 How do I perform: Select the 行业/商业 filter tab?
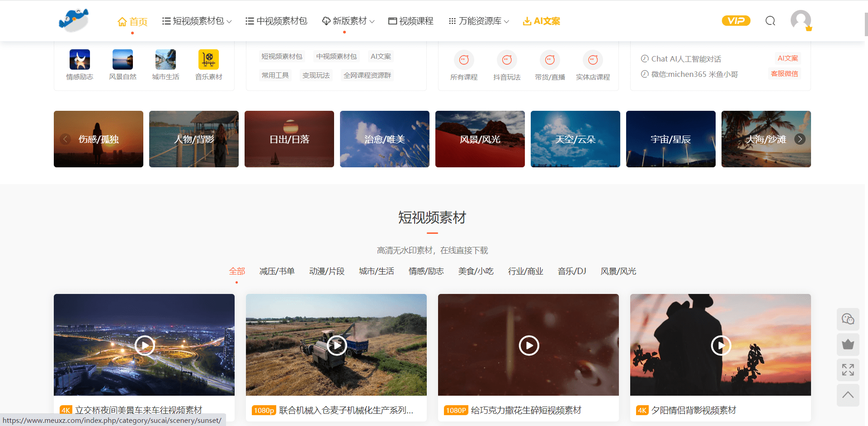(526, 271)
